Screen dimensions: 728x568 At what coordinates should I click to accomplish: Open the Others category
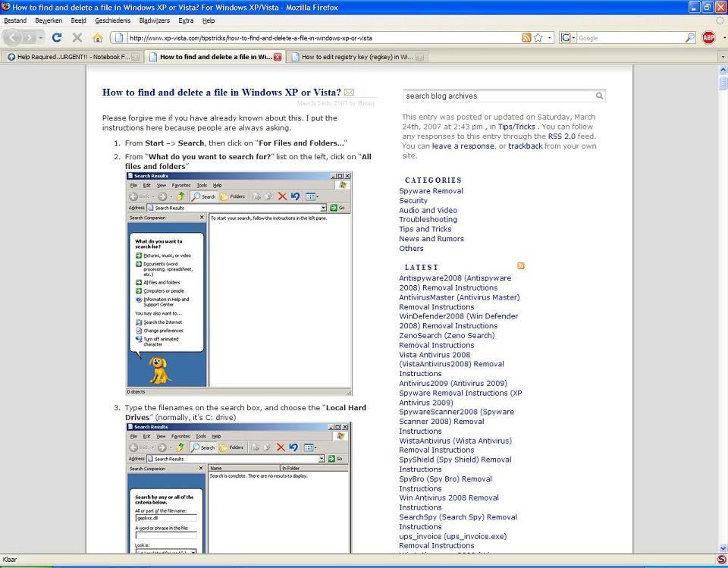(411, 249)
